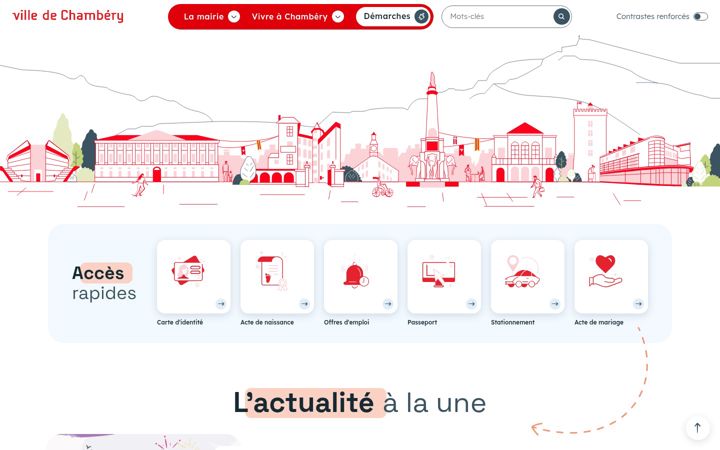Click the Vivre à Chambéry chevron icon
Image resolution: width=720 pixels, height=450 pixels.
pos(338,17)
